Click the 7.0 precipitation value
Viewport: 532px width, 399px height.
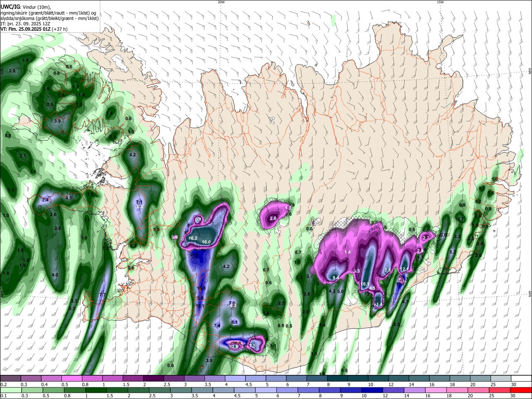[x=232, y=303]
